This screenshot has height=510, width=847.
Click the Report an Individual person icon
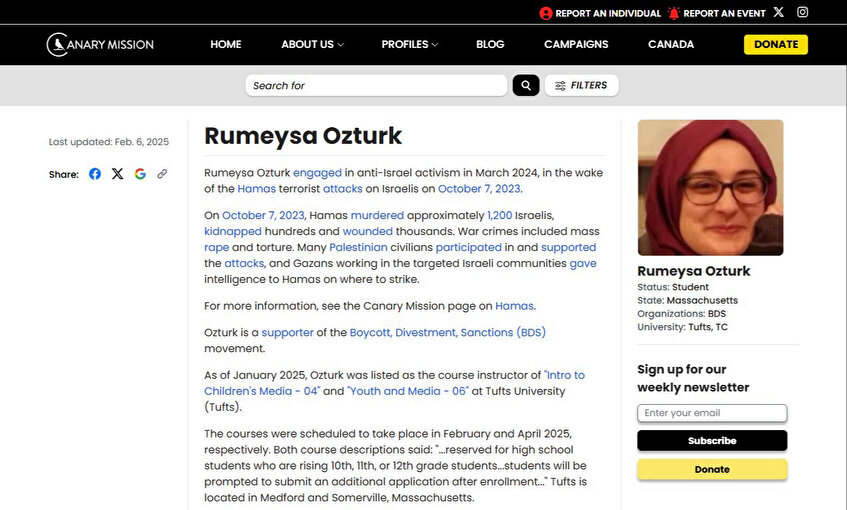[x=546, y=13]
